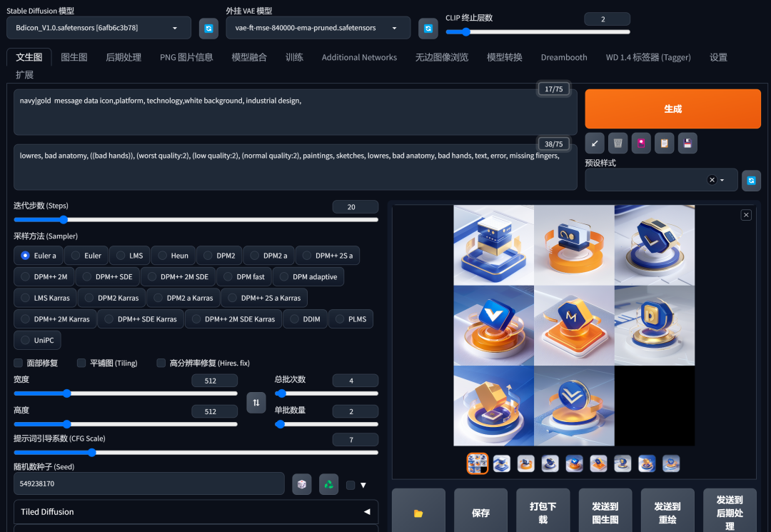Screen dimensions: 771x532
Task: Enable the Tiling checkbox (平铺图)
Action: (x=81, y=363)
